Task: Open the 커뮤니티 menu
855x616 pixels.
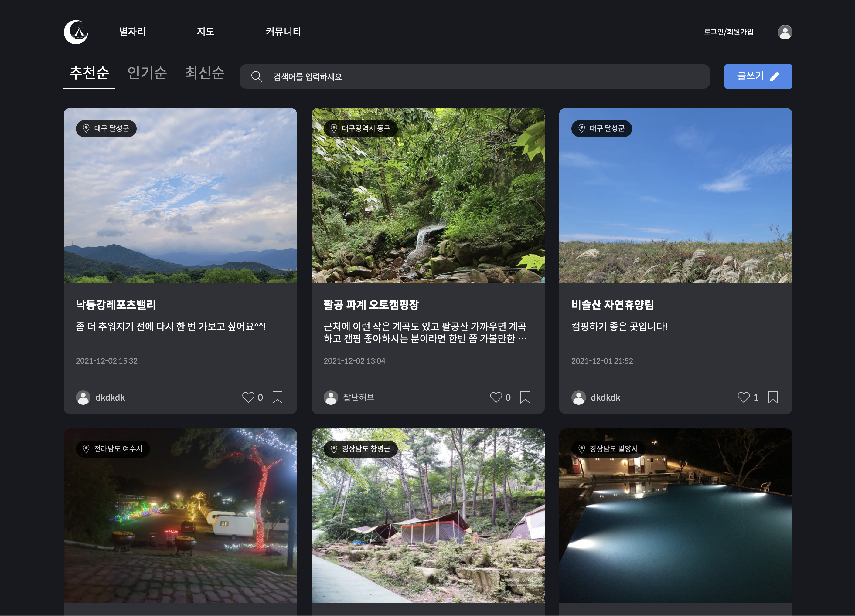Action: click(x=283, y=32)
